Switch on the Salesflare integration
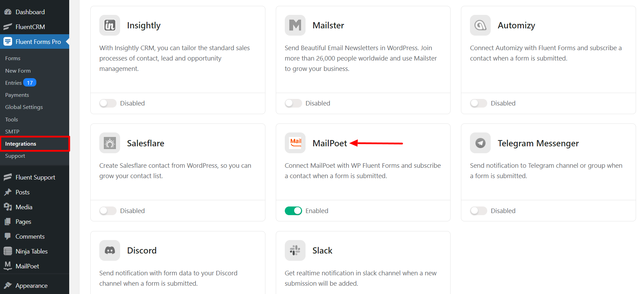Image resolution: width=644 pixels, height=294 pixels. coord(108,211)
